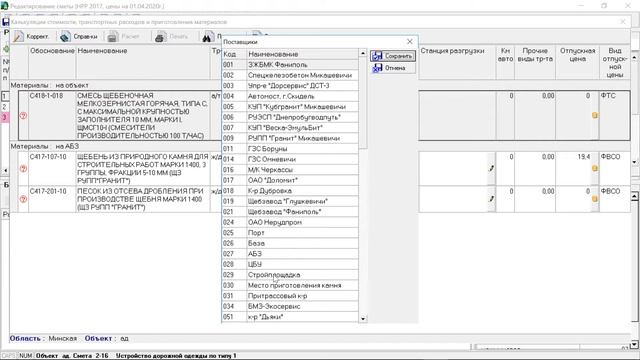Select supplier Щебзавод "Фаниполь"

pos(290,212)
